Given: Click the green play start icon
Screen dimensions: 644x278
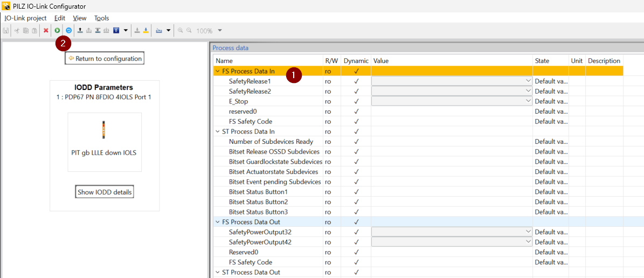Looking at the screenshot, I should (58, 30).
